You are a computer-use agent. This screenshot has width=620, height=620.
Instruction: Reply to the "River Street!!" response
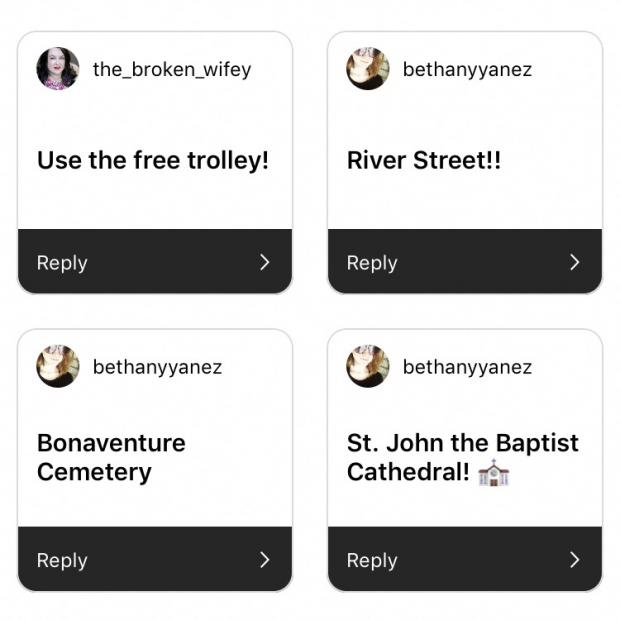point(465,261)
